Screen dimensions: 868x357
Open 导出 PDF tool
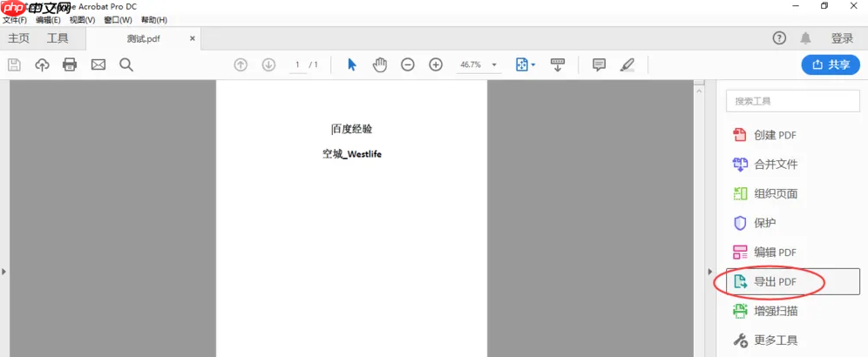[793, 282]
